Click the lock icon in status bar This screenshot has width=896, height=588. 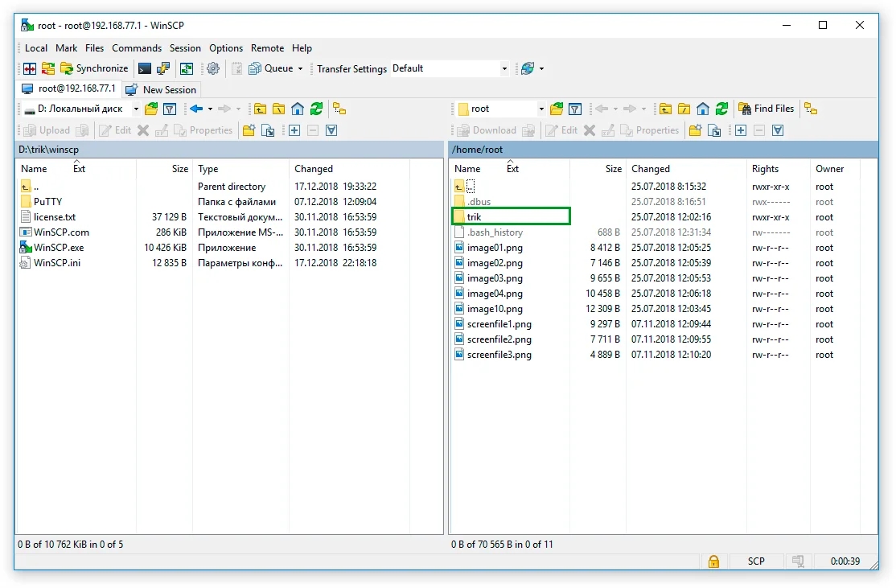coord(713,561)
